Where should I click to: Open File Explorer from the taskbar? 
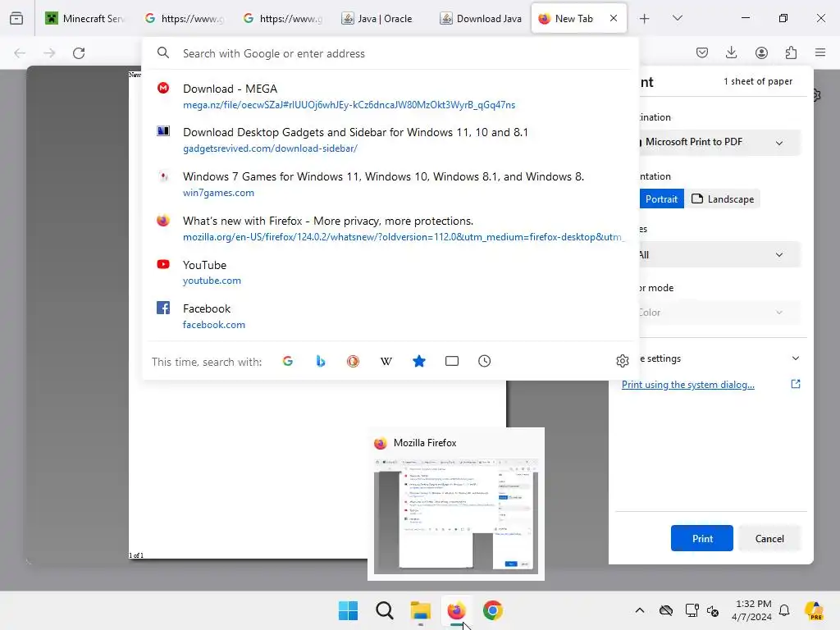click(421, 610)
